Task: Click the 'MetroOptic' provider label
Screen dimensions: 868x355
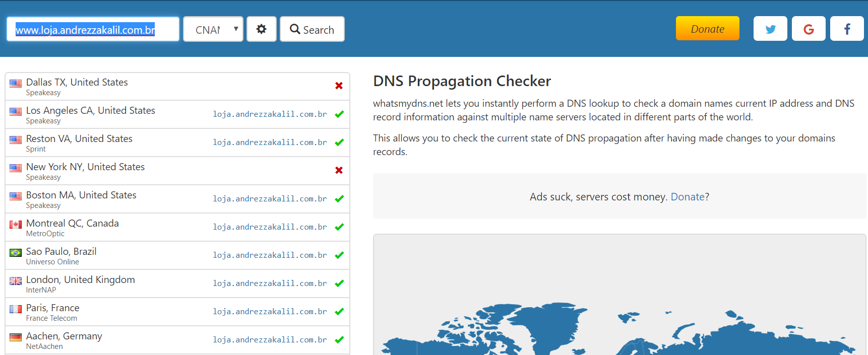Action: [x=45, y=234]
